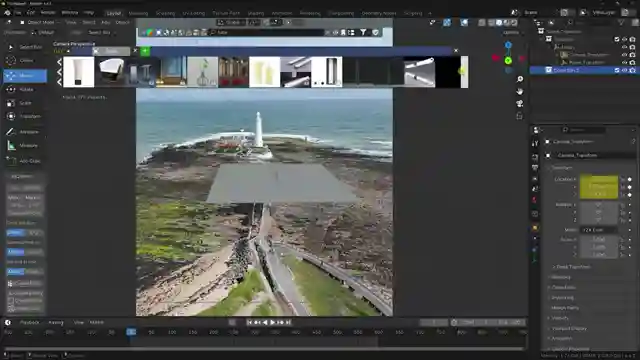Jump to the timeline start frame
Screen dimensions: 640x360
249,322
